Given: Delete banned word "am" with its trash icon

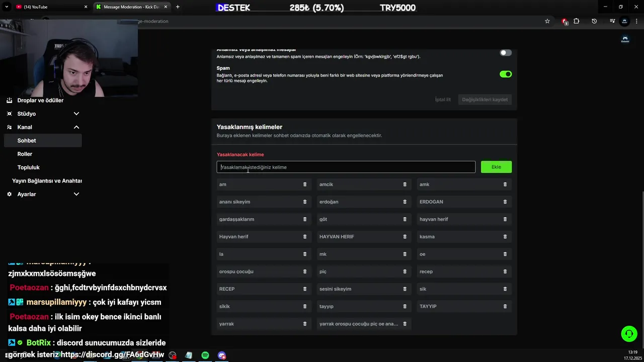Looking at the screenshot, I should (x=304, y=185).
